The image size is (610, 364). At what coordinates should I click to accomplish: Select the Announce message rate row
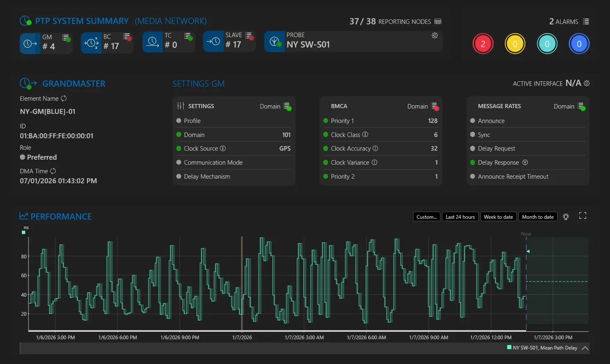tap(528, 121)
